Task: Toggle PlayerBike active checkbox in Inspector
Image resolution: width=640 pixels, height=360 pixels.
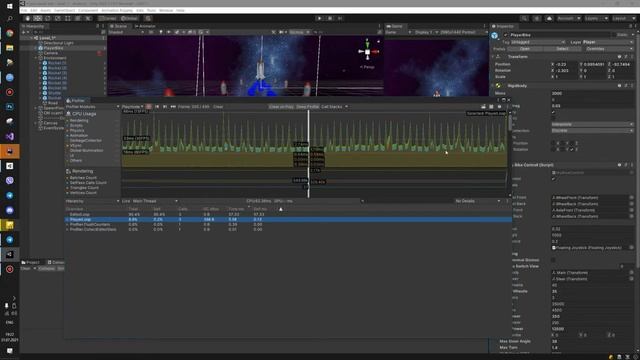Action: [x=506, y=35]
